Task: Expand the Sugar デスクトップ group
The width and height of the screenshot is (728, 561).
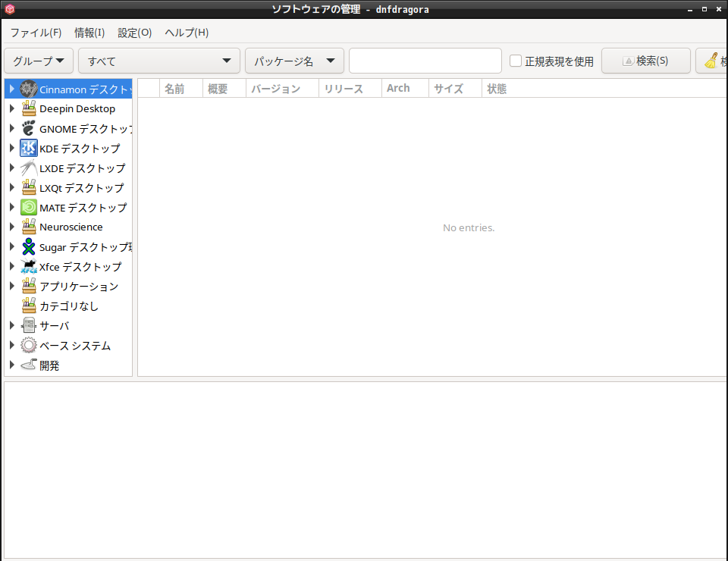Action: coord(12,246)
